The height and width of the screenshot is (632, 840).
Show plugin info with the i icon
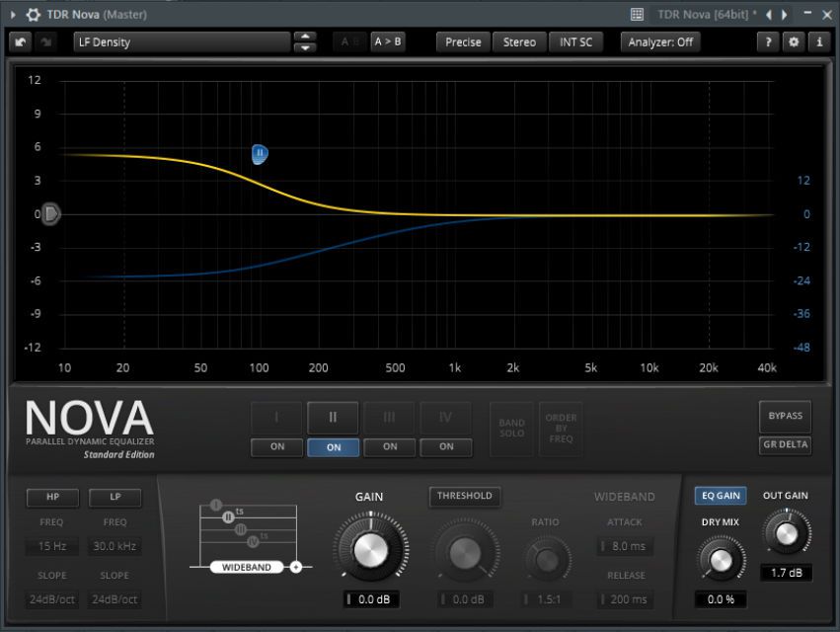click(x=819, y=41)
